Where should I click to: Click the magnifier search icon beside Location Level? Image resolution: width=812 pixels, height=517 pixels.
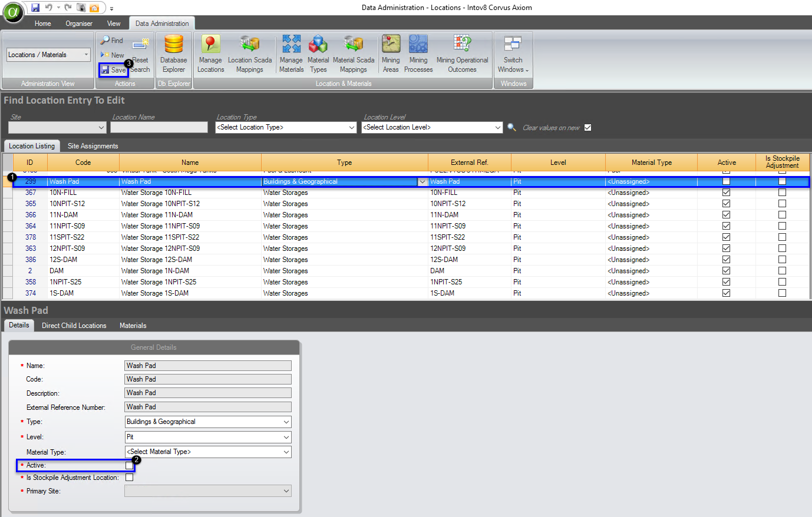click(x=511, y=127)
